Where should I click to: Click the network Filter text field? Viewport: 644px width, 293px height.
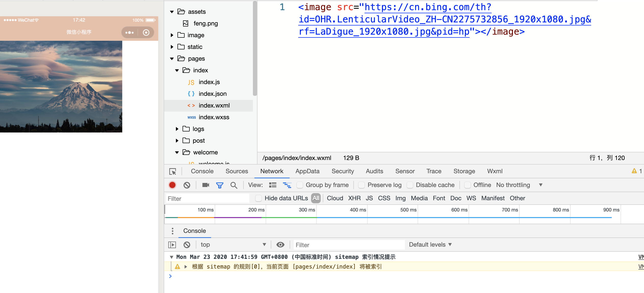pyautogui.click(x=208, y=198)
